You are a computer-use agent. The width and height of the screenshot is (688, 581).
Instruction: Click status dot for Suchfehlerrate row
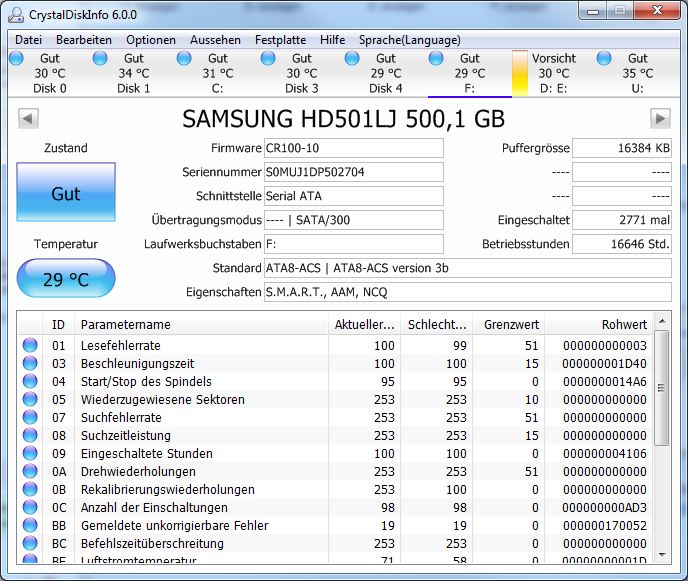pos(30,417)
